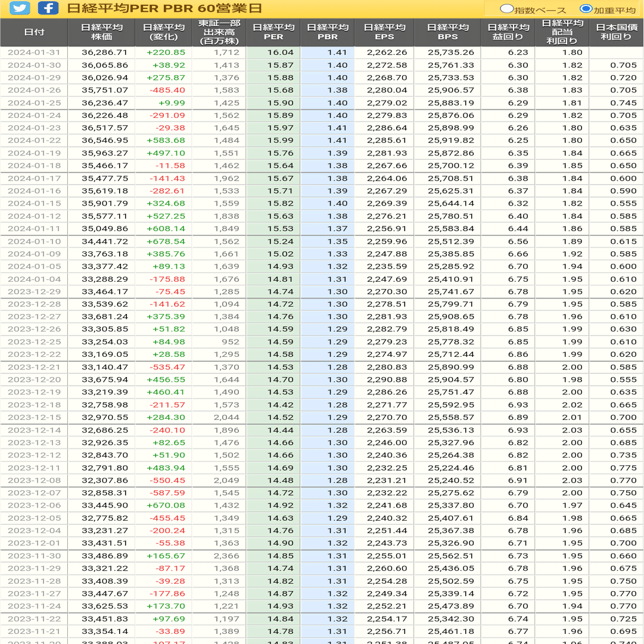Image resolution: width=644 pixels, height=644 pixels.
Task: Click change value +220.85
Action: pyautogui.click(x=166, y=52)
